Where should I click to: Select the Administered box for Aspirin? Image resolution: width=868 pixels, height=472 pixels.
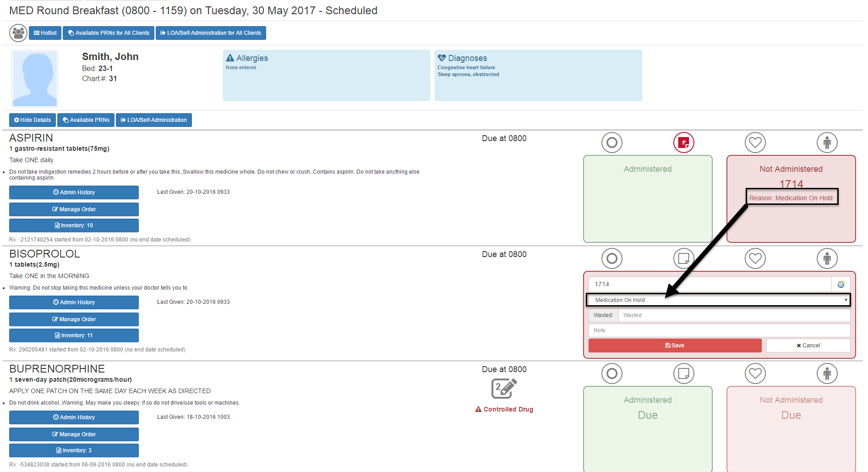pos(647,198)
